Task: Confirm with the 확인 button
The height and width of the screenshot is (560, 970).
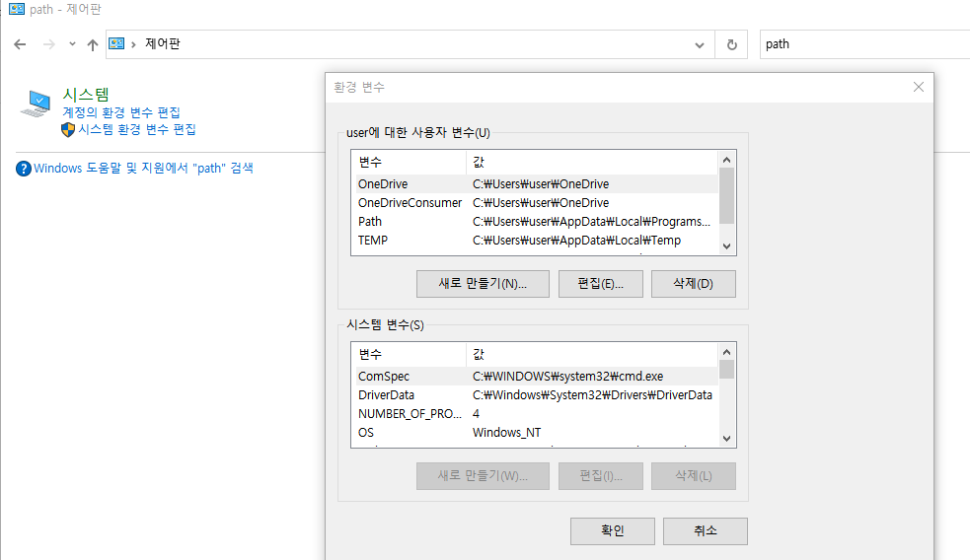Action: pos(613,531)
